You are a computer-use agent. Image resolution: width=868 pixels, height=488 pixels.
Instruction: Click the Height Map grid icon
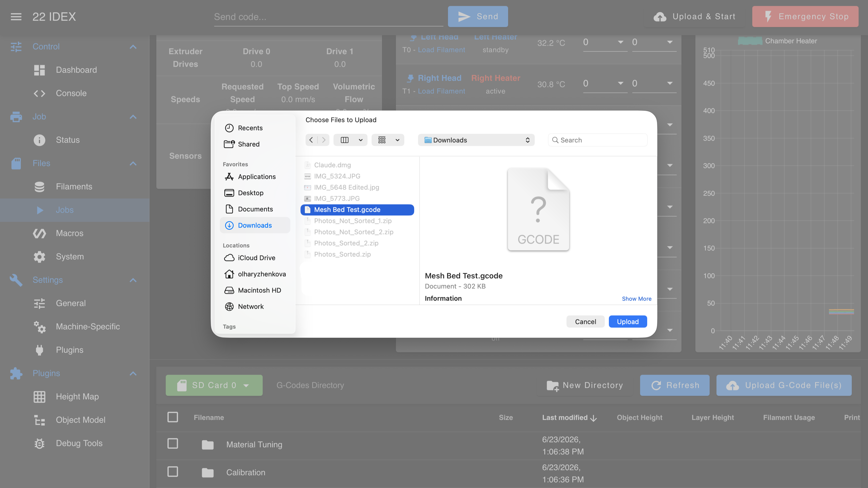(39, 397)
